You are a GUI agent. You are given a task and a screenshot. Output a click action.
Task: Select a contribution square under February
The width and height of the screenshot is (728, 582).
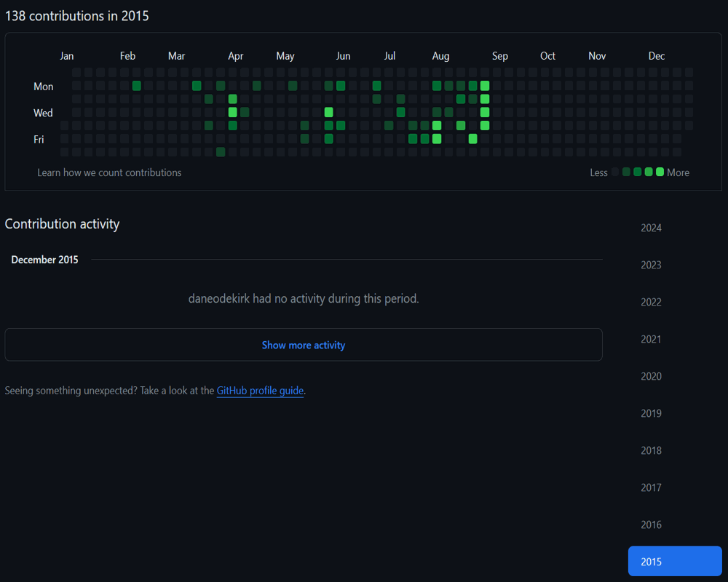click(135, 85)
